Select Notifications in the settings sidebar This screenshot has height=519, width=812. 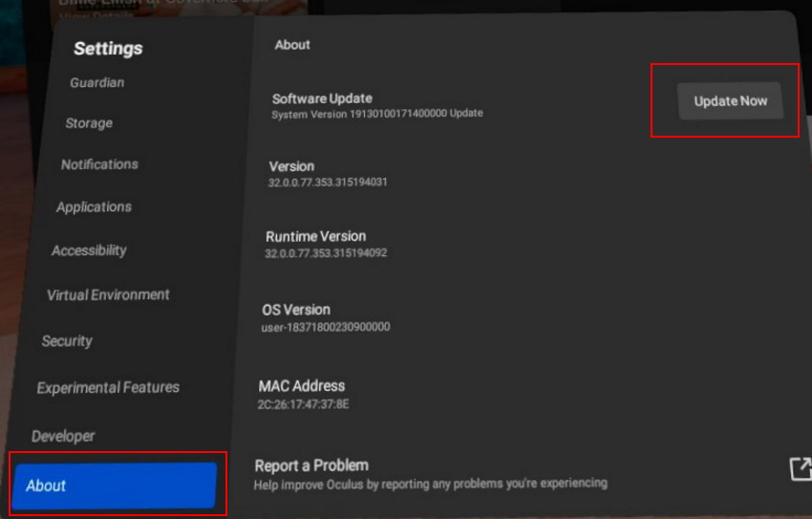pos(99,164)
